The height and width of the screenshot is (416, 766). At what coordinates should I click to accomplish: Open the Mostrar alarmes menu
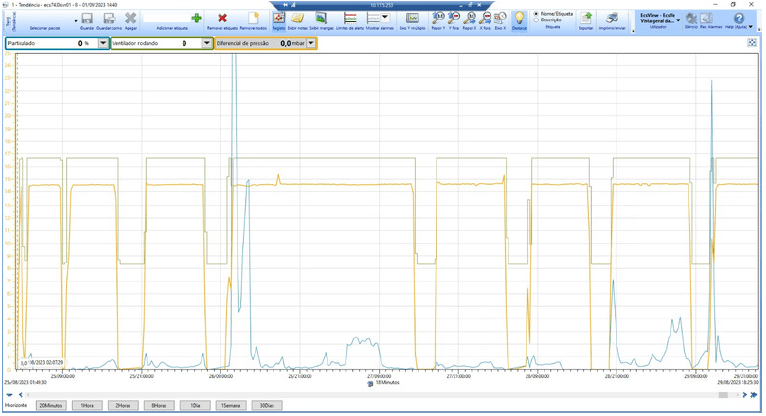378,19
